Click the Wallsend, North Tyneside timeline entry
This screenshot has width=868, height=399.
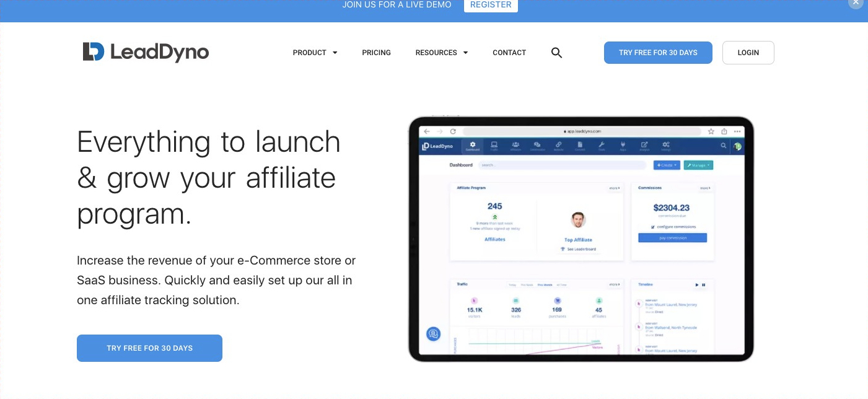[670, 329]
